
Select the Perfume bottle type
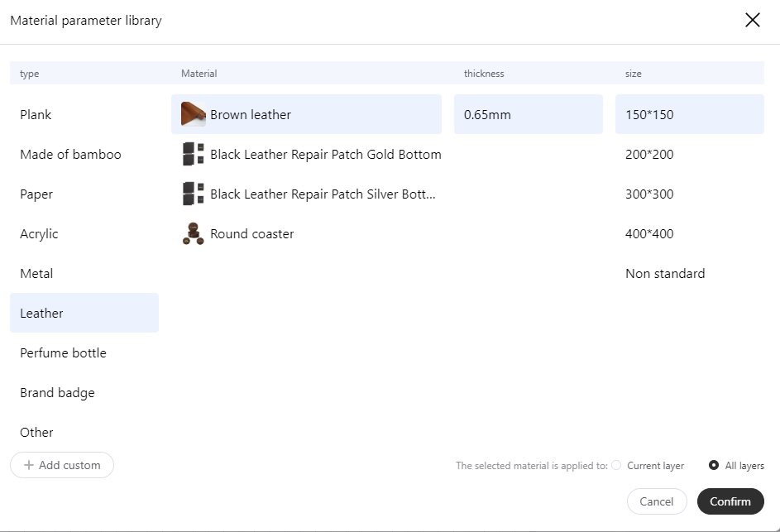tap(63, 352)
